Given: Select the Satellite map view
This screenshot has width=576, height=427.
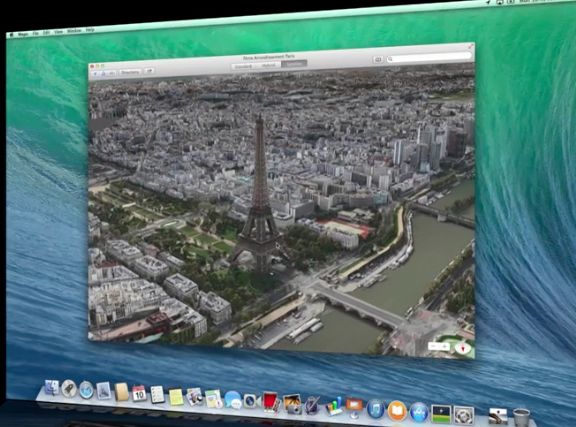Looking at the screenshot, I should pyautogui.click(x=294, y=64).
